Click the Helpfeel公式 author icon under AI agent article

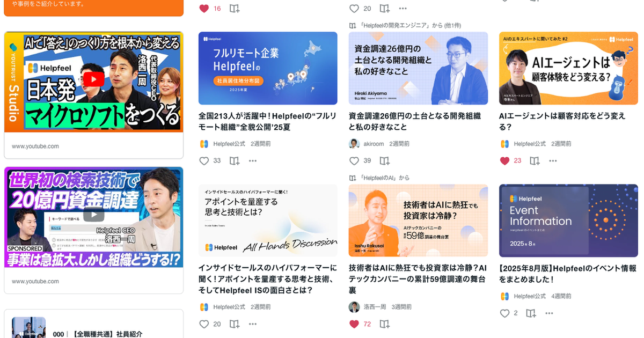point(504,144)
